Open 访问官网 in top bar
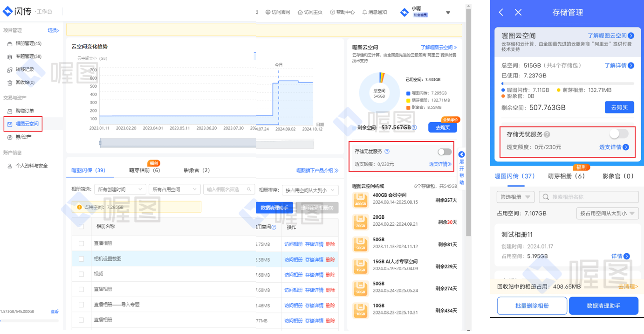The image size is (644, 334). (x=278, y=12)
